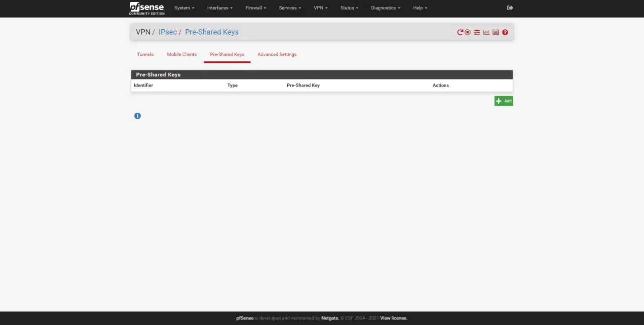Image resolution: width=644 pixels, height=325 pixels.
Task: Click the logout icon in navbar
Action: point(510,8)
